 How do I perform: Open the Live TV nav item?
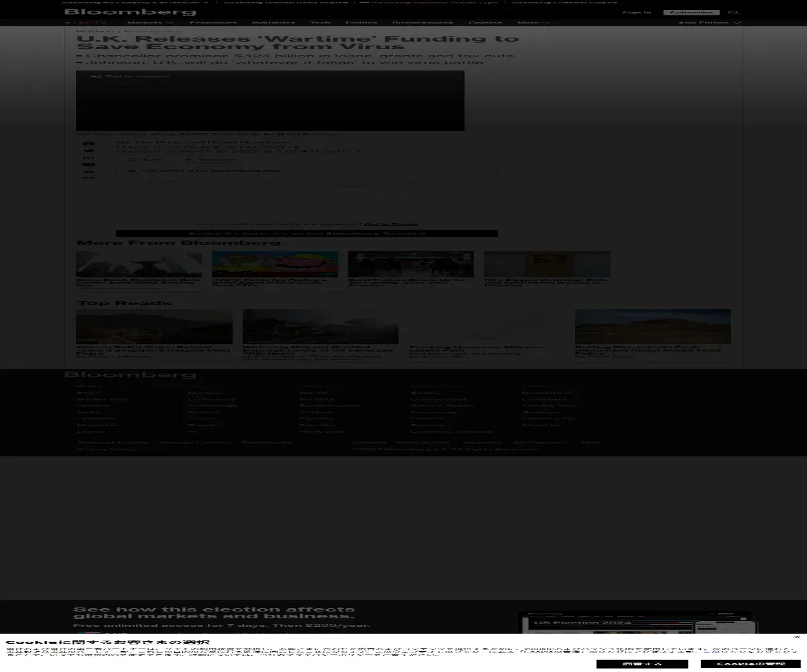(85, 23)
